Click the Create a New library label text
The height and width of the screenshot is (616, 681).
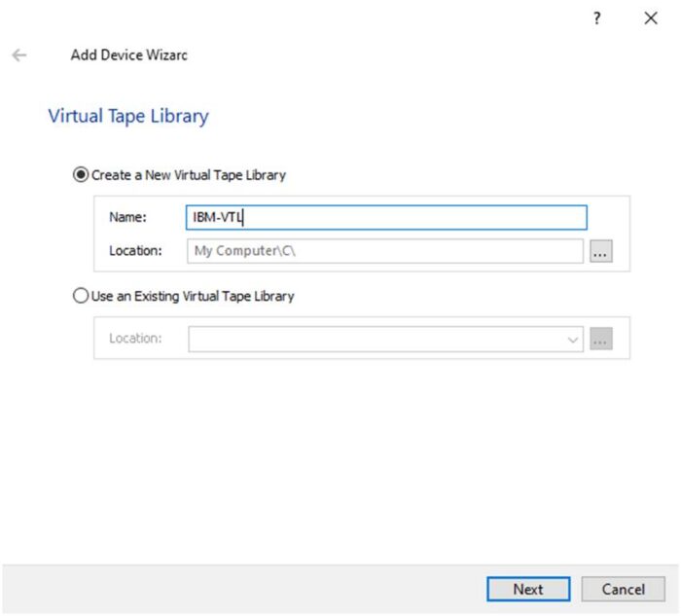click(189, 175)
